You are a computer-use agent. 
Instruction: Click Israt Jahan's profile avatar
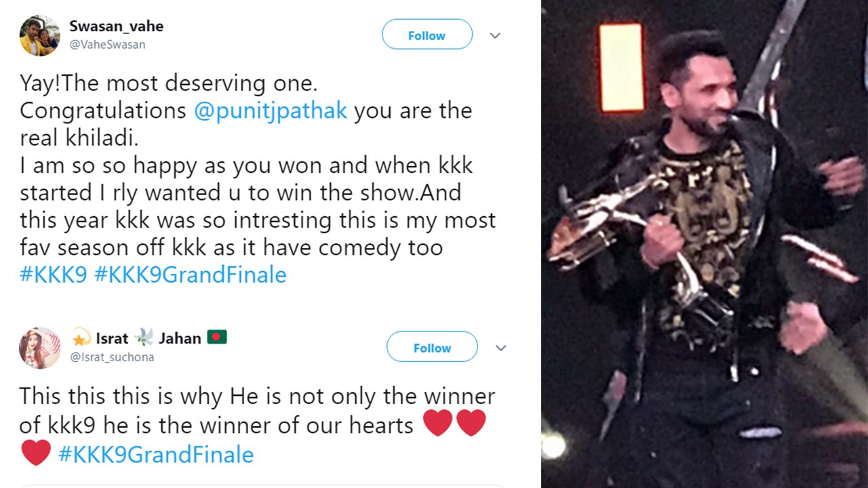tap(39, 348)
